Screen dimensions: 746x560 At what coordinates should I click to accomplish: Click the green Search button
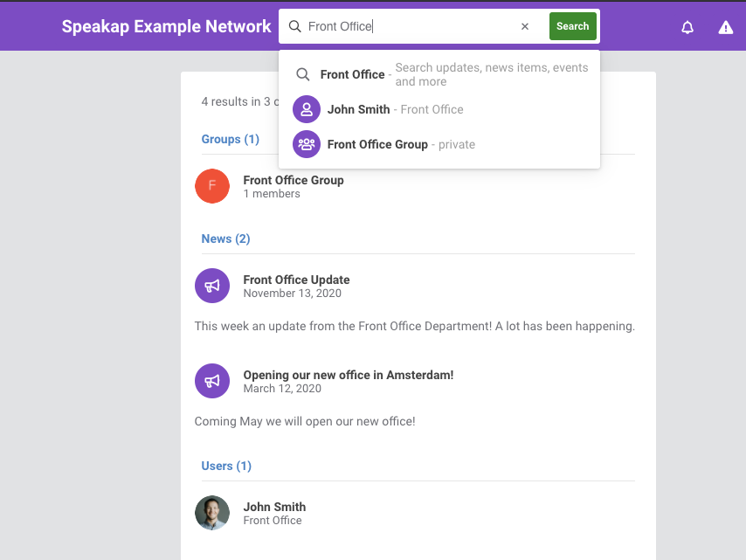click(x=573, y=26)
